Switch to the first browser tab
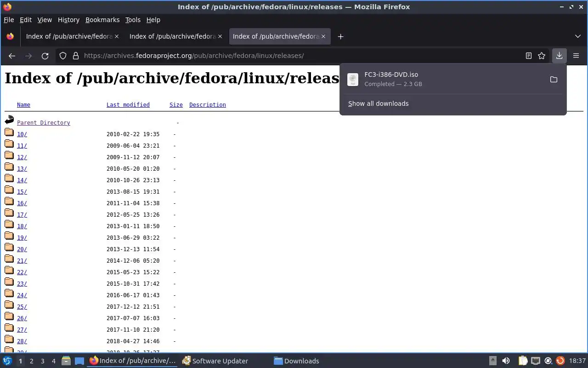588x368 pixels. 69,36
